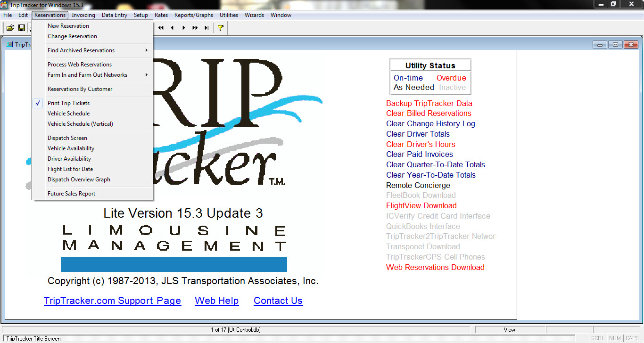Image resolution: width=644 pixels, height=343 pixels.
Task: Open the Invoicing menu
Action: coord(83,15)
